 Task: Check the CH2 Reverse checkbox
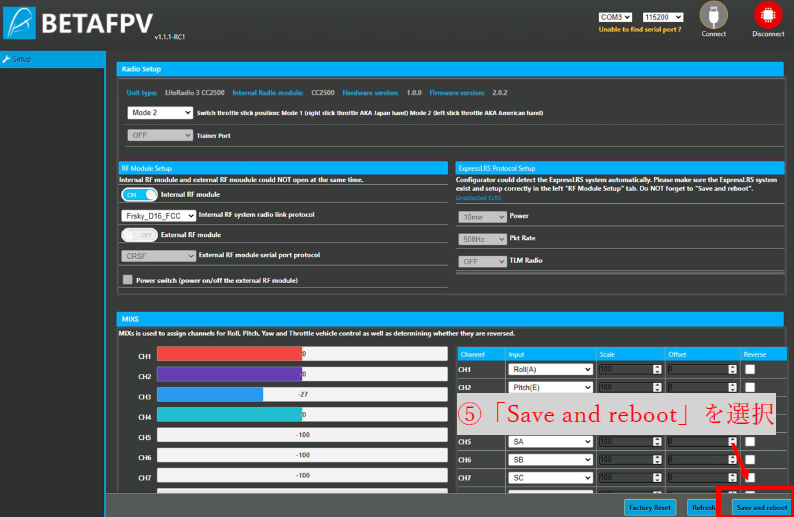pos(750,387)
